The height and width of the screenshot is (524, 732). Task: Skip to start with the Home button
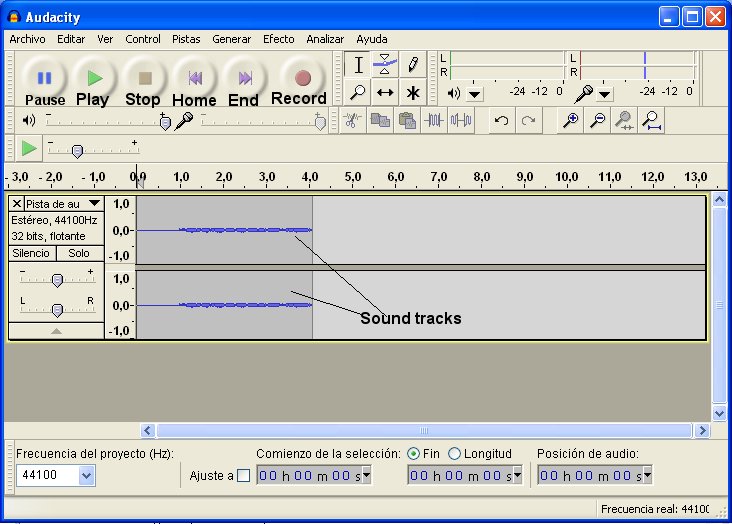pyautogui.click(x=195, y=78)
